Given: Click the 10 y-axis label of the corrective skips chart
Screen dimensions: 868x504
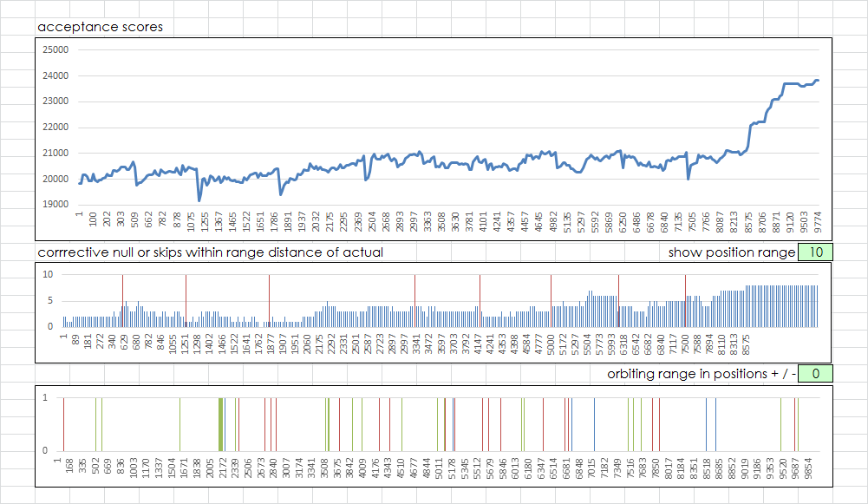Looking at the screenshot, I should [x=49, y=274].
